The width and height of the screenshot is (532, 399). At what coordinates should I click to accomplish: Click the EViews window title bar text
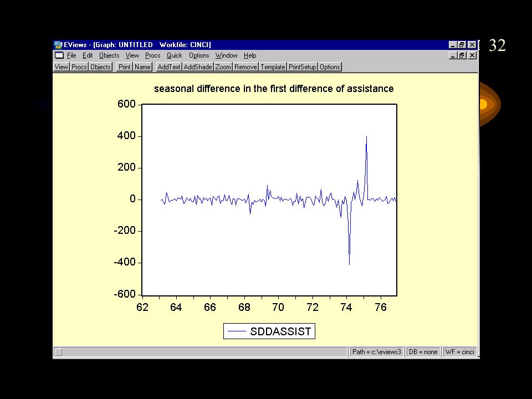click(x=137, y=45)
